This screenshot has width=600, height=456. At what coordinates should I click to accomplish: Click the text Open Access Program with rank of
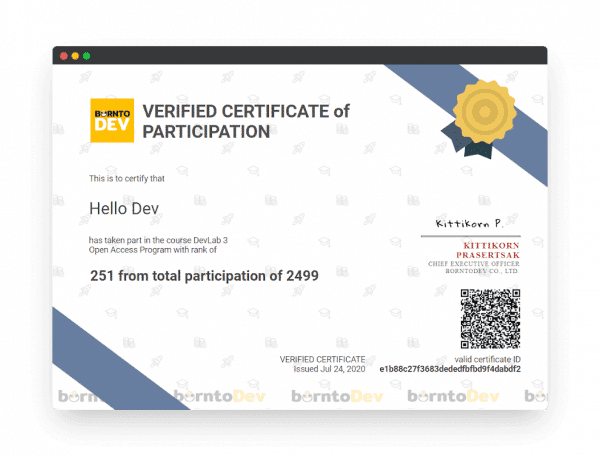[x=153, y=250]
